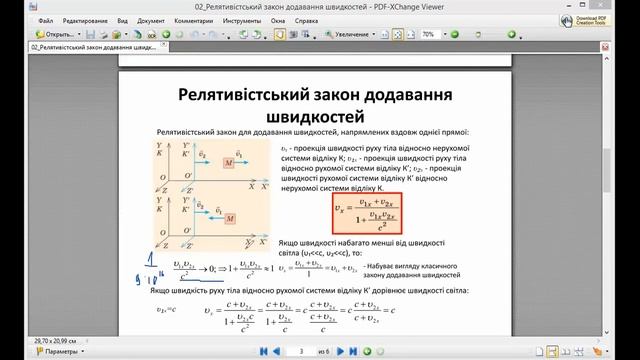Go to the first page icon
Image resolution: width=640 pixels, height=360 pixels.
tap(264, 351)
